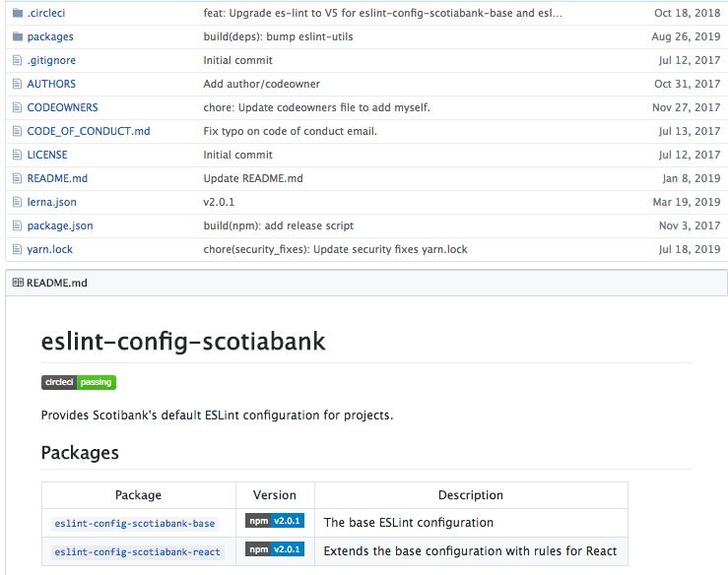
Task: Open commit 'chore(security_fixes): Update security fixes'
Action: (x=335, y=250)
